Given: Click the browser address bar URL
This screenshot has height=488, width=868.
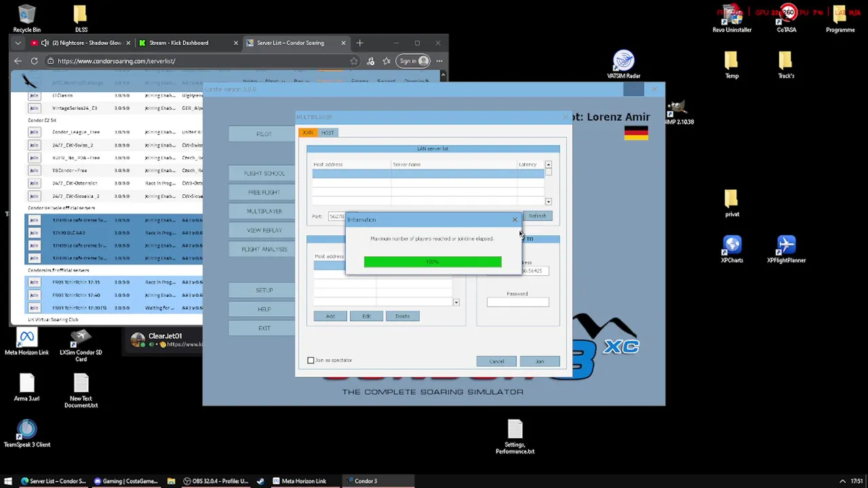Looking at the screenshot, I should click(116, 61).
